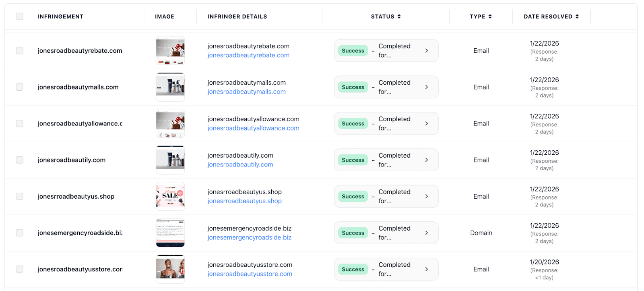Sort by Date Resolved column arrows
644x291 pixels.
click(577, 17)
